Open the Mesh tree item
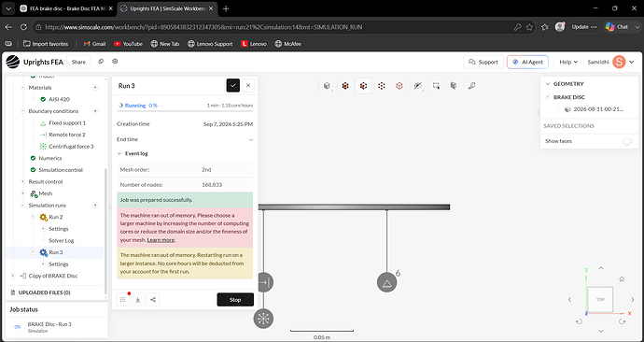This screenshot has height=342, width=644. coord(45,193)
